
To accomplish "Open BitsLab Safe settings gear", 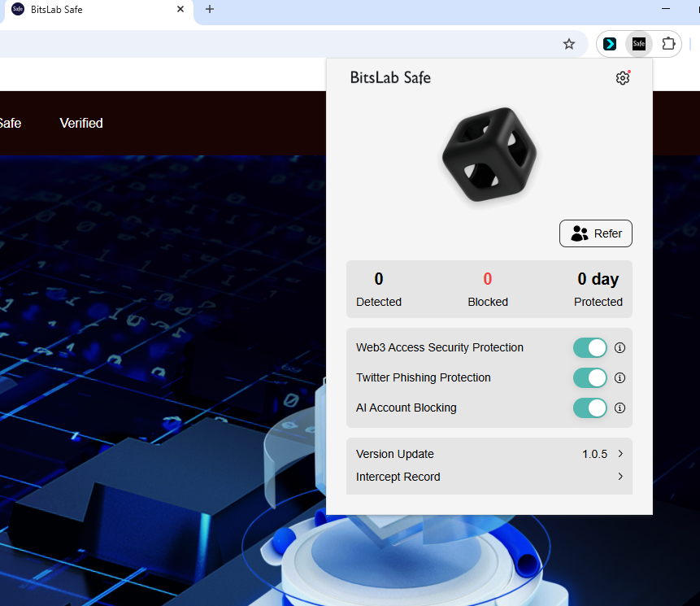I will click(622, 78).
